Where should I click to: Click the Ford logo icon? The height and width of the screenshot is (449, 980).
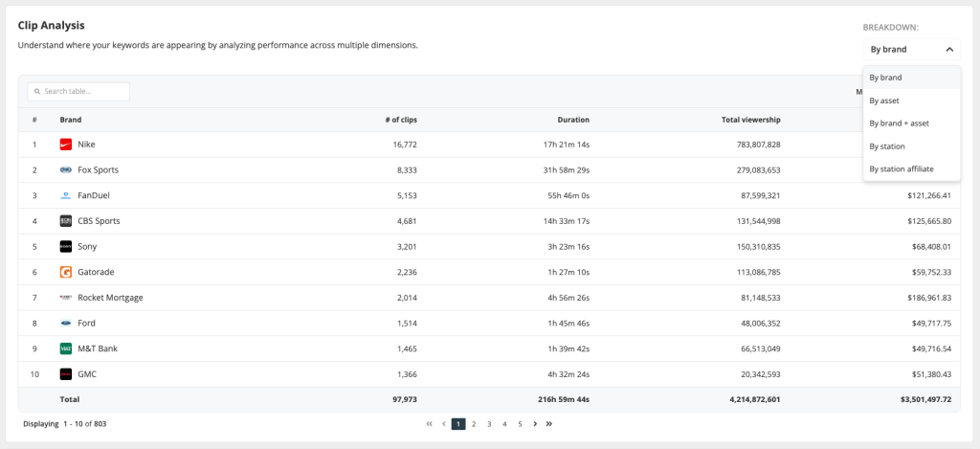(x=66, y=324)
